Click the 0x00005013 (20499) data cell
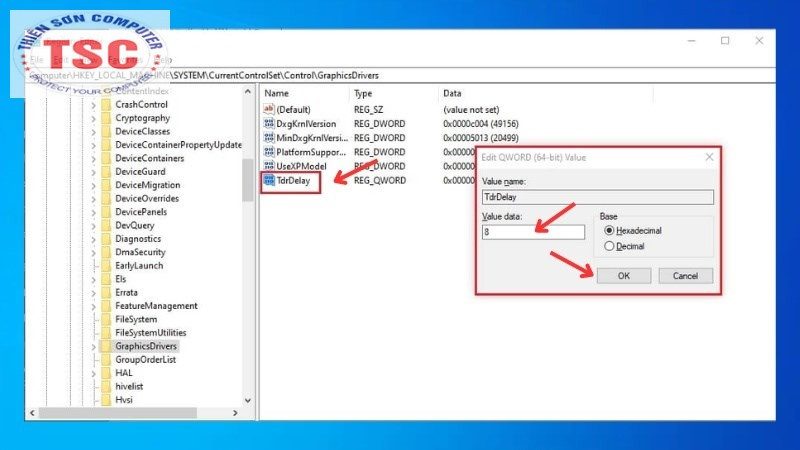This screenshot has height=450, width=800. 481,138
